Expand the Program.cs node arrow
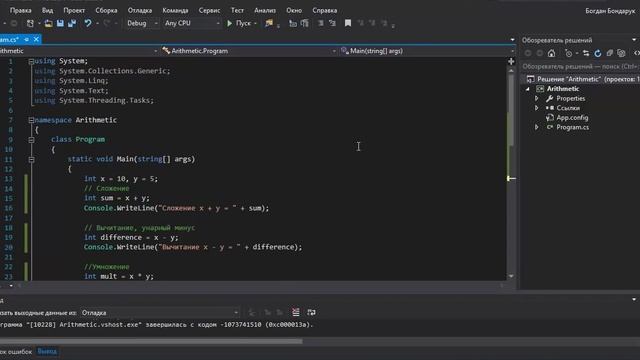This screenshot has height=360, width=640. click(537, 127)
